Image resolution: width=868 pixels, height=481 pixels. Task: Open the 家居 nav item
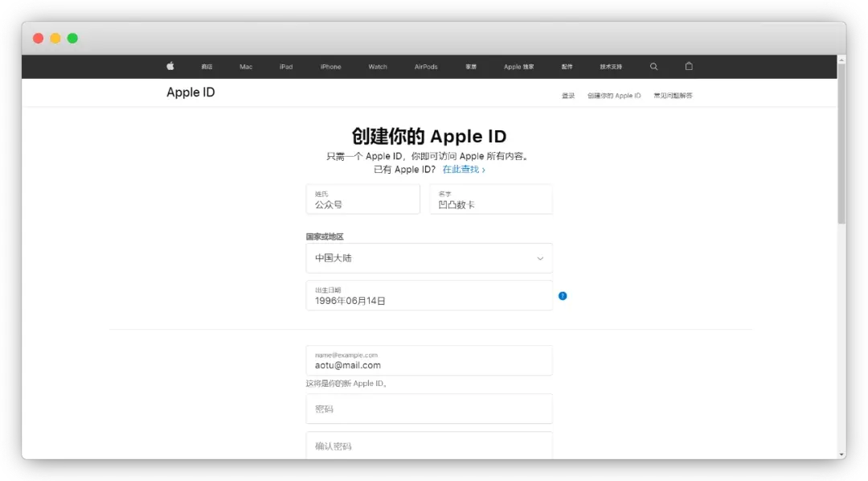coord(471,67)
